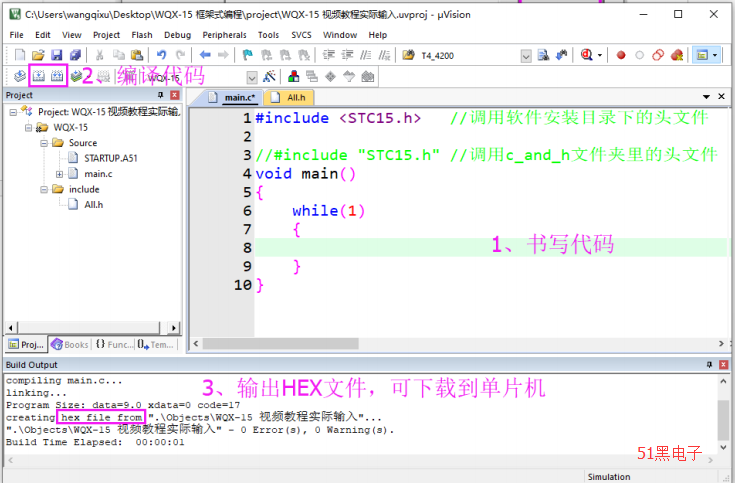This screenshot has height=483, width=735.
Task: Click the Find in Files folder icon
Action: (x=408, y=55)
